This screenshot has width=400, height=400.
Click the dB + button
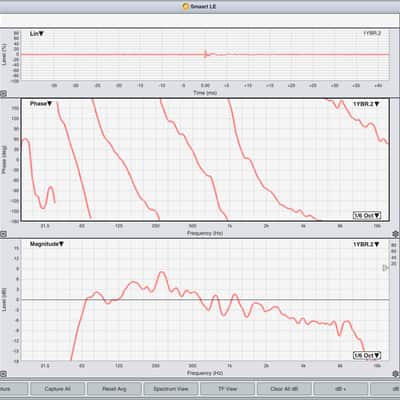pyautogui.click(x=341, y=389)
